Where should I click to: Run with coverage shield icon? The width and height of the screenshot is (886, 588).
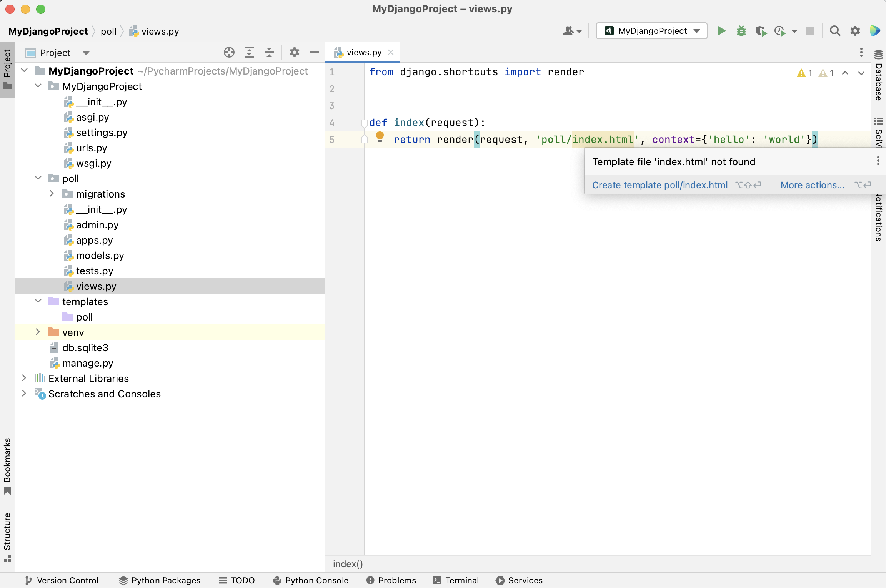[x=761, y=31]
